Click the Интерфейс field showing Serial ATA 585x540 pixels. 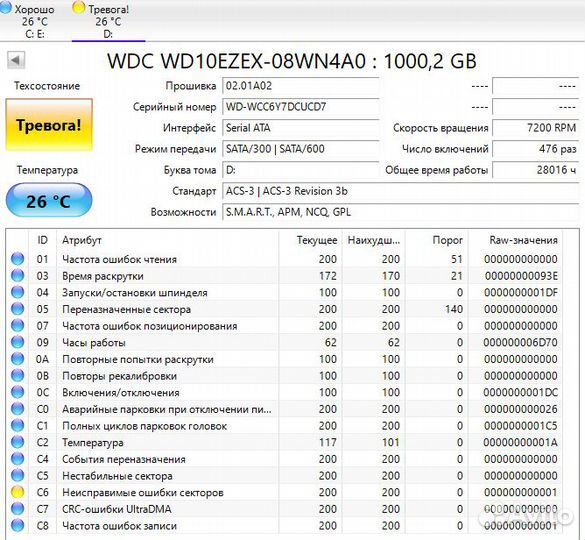coord(301,128)
